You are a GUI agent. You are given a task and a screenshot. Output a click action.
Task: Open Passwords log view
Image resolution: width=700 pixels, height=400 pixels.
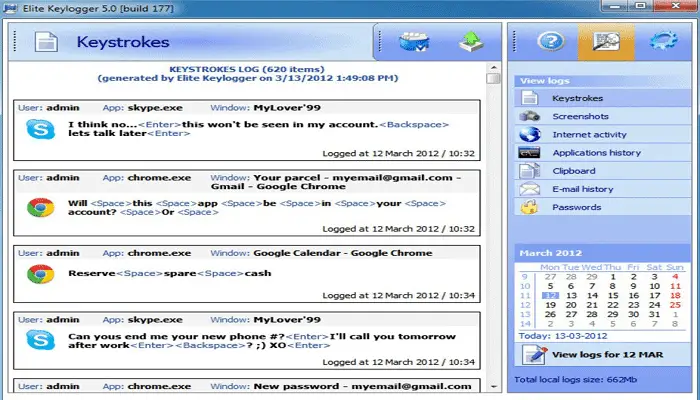[603, 207]
